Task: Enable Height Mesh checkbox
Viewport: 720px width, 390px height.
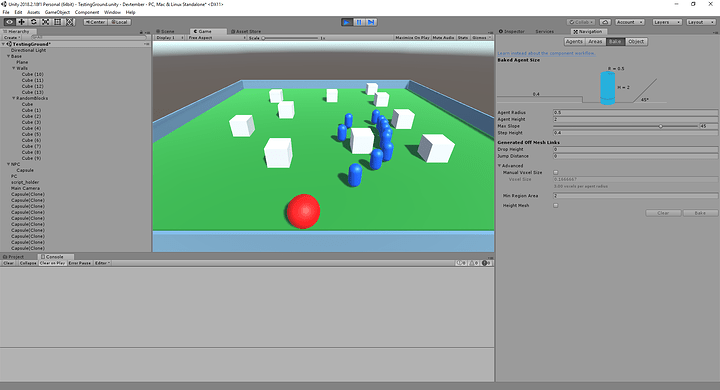Action: [556, 206]
